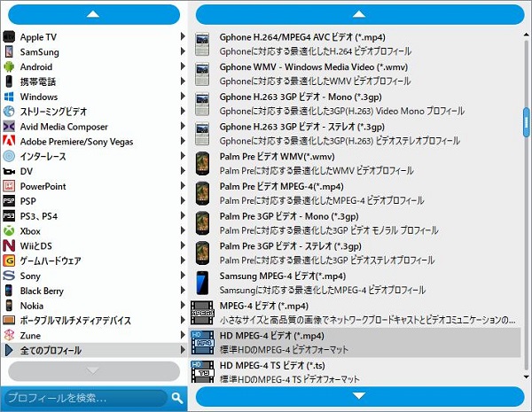Click the Black Berry phone icon
Viewport: 532px width, 412px height.
(x=9, y=291)
